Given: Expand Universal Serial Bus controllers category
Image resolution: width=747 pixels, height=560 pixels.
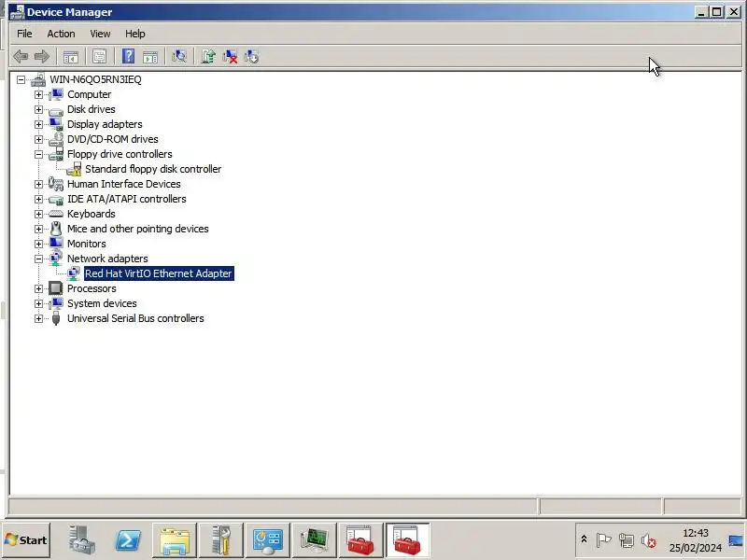Looking at the screenshot, I should click(x=38, y=318).
